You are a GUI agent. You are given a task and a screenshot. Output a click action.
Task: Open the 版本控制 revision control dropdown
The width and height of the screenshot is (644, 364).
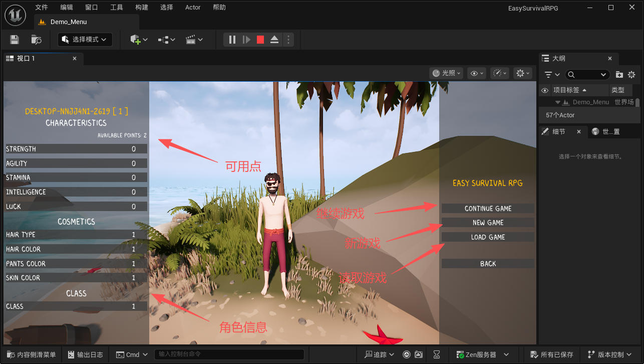pyautogui.click(x=610, y=354)
